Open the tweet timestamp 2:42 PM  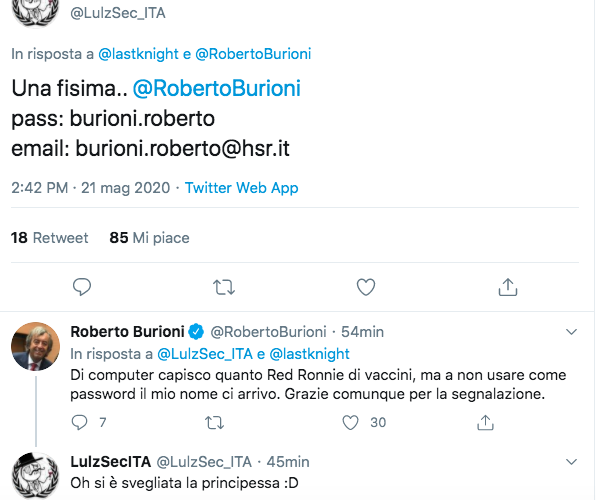(40, 188)
